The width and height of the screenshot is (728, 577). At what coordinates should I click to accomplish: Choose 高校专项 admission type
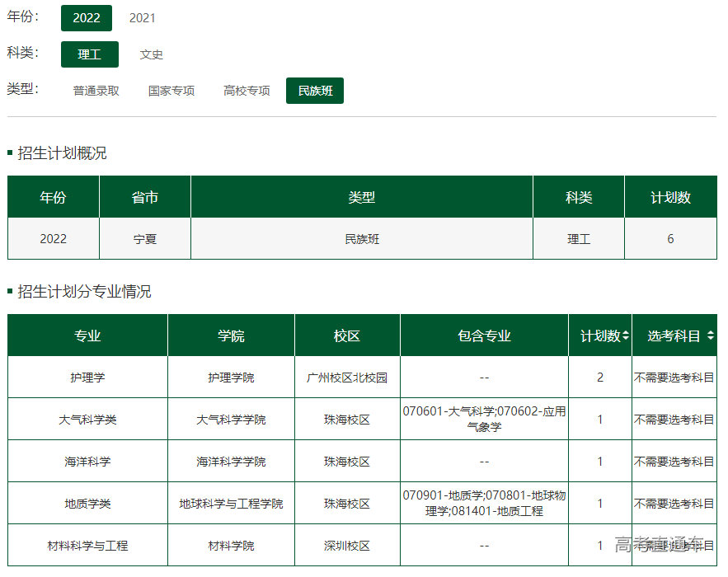coord(247,91)
